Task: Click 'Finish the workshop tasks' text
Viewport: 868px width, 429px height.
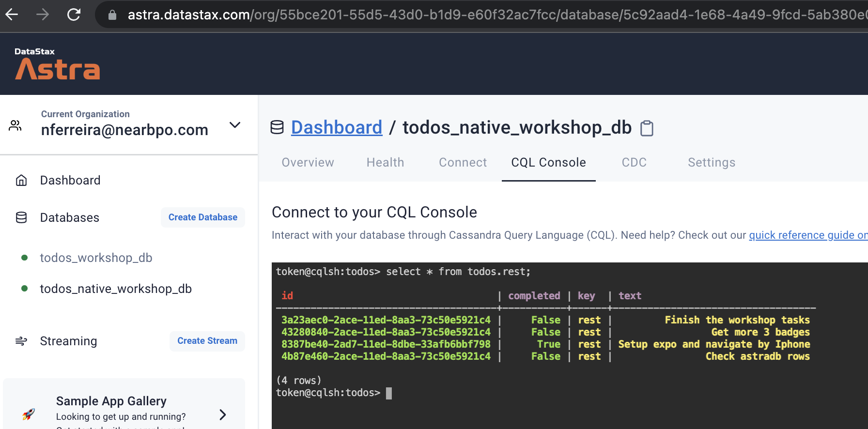Action: tap(737, 320)
